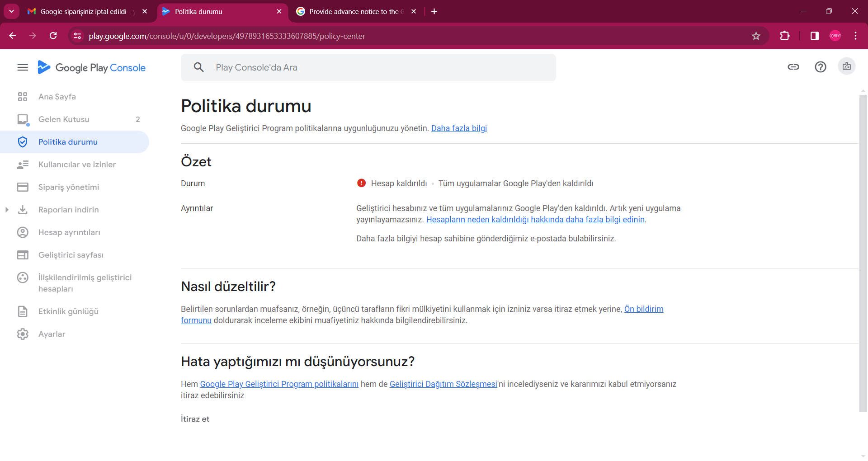The image size is (868, 461).
Task: Open 'Hesapların neden kaldırıldığı' info link
Action: 535,220
